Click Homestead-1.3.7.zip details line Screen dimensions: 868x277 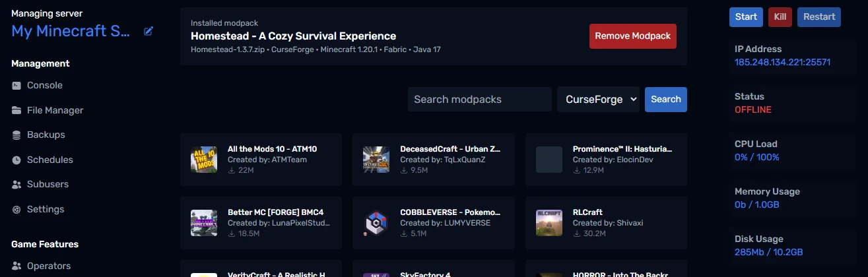(x=316, y=49)
